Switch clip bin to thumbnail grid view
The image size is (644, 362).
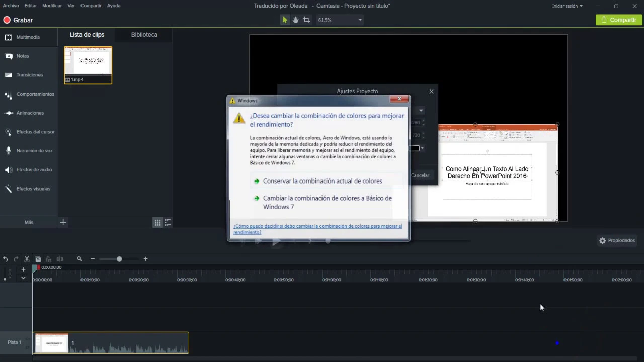(157, 222)
